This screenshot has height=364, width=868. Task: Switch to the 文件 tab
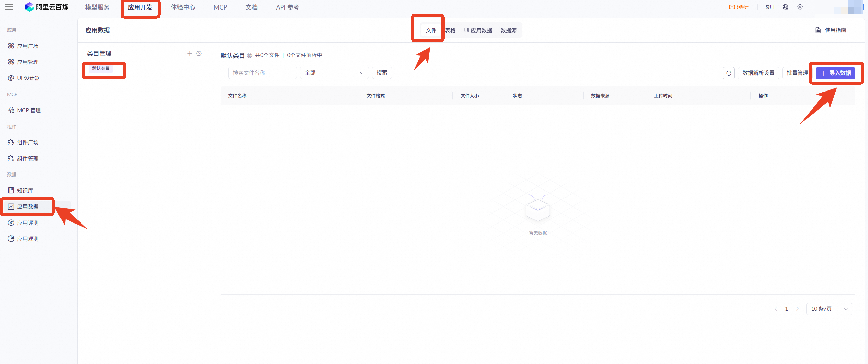[x=431, y=30]
